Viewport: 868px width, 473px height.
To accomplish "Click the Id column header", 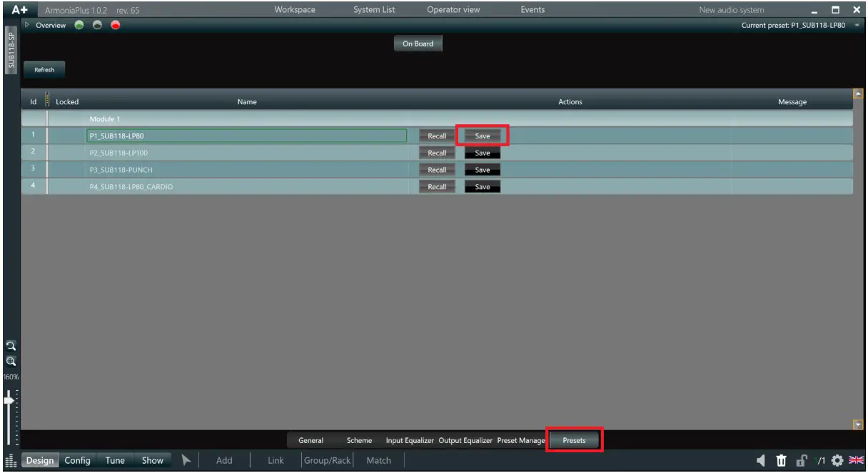I will click(33, 102).
